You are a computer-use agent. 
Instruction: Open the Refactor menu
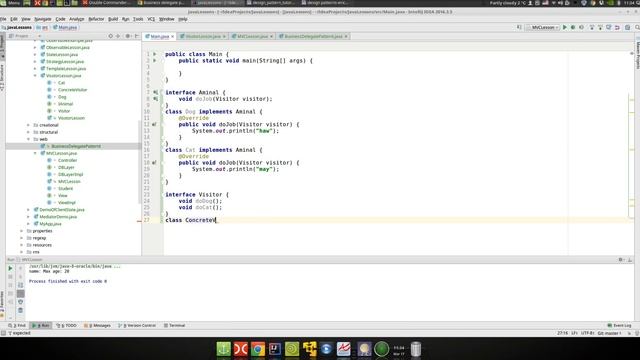click(96, 19)
